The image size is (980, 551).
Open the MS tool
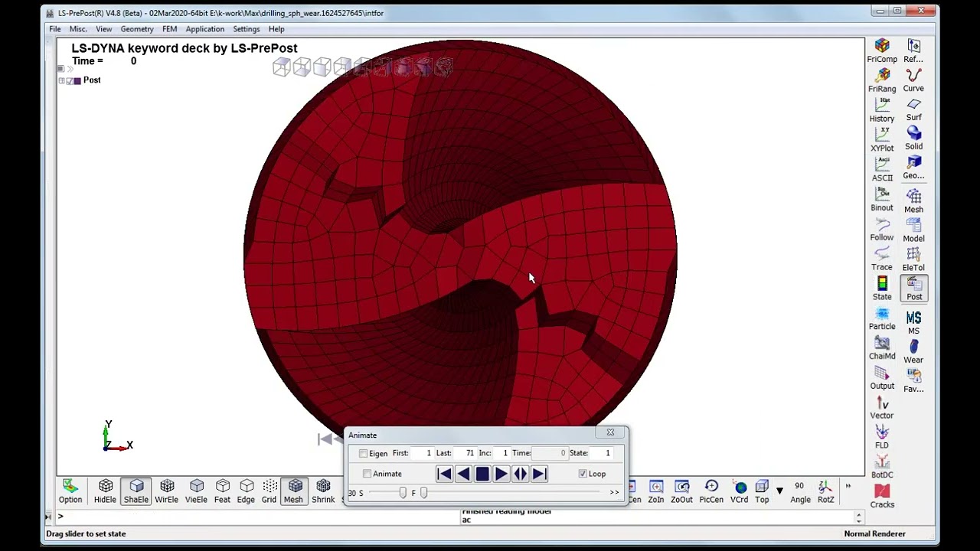pyautogui.click(x=913, y=322)
